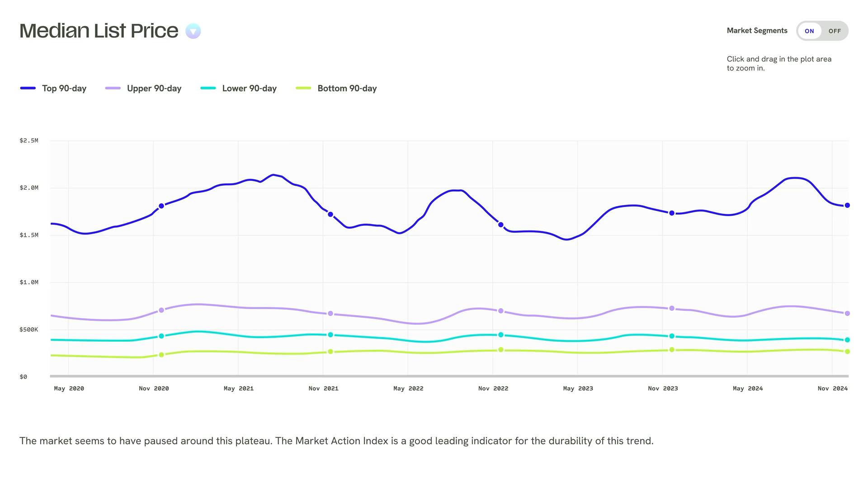Click the dark blue Top 90-day legend swatch

pyautogui.click(x=28, y=88)
